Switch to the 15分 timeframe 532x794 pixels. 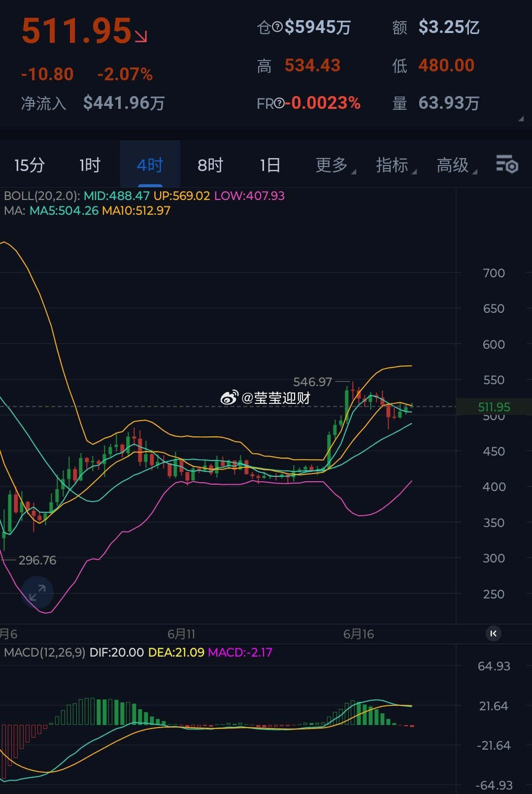coord(30,165)
